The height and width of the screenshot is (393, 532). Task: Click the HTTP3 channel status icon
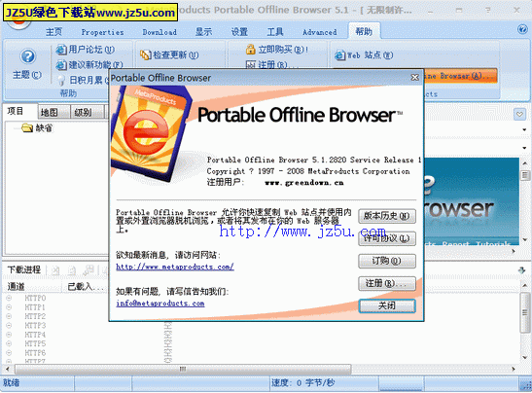point(9,326)
